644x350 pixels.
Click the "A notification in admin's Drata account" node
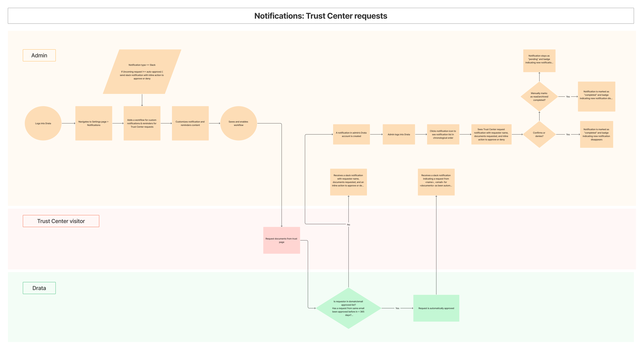tap(351, 134)
